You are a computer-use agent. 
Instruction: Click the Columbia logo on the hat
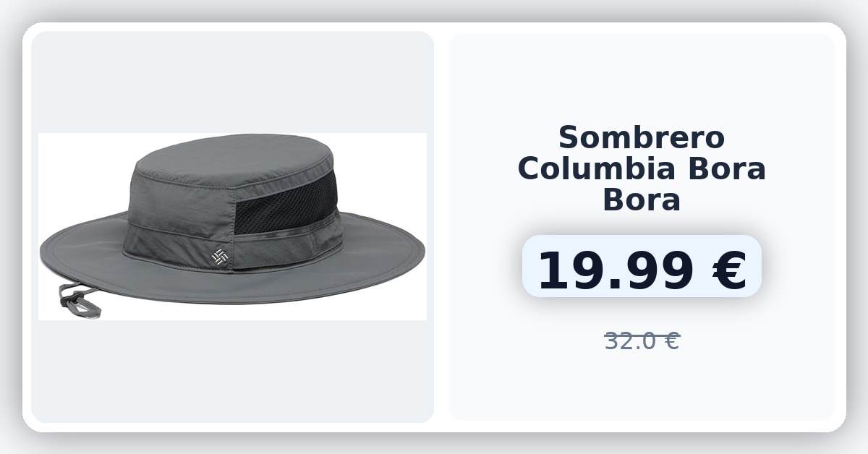tap(219, 256)
